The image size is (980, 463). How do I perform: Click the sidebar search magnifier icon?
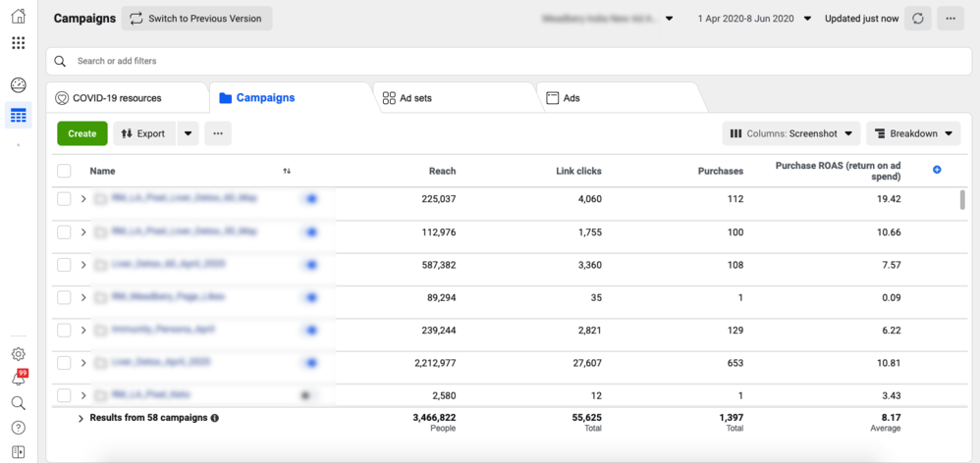click(x=18, y=403)
